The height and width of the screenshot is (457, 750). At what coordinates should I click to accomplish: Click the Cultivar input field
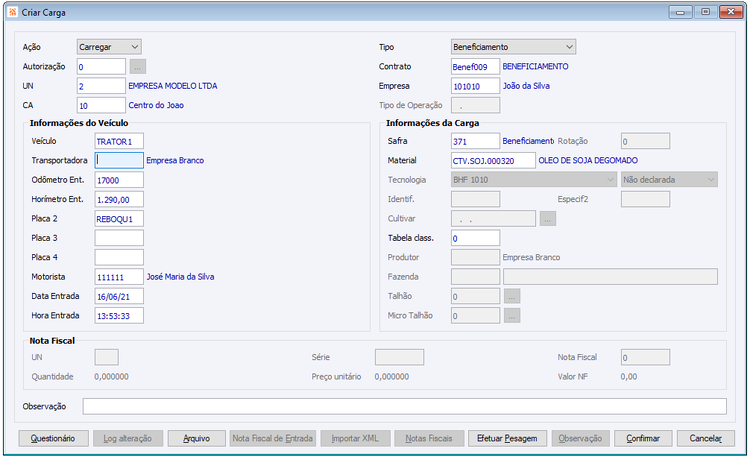493,219
